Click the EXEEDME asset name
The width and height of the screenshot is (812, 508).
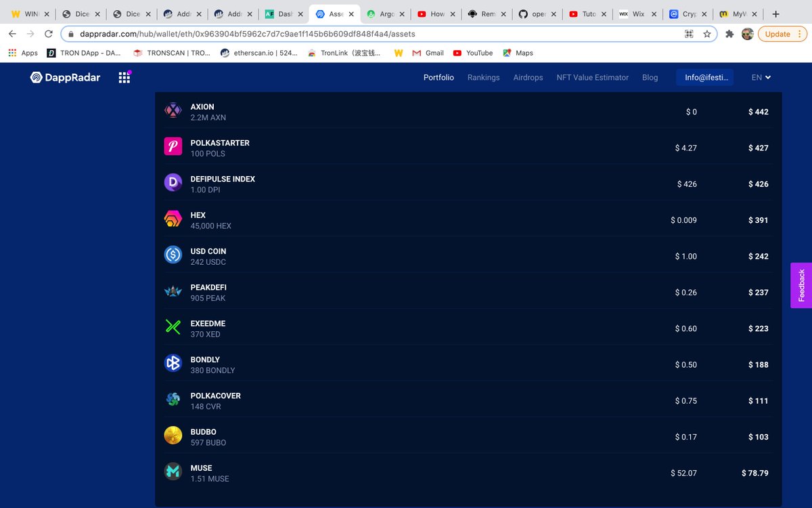(x=208, y=323)
